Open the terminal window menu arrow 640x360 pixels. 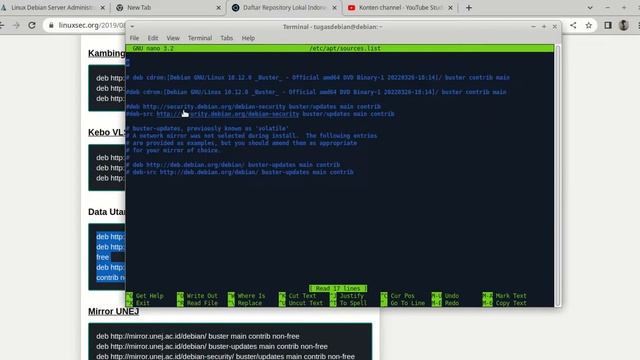coord(132,27)
